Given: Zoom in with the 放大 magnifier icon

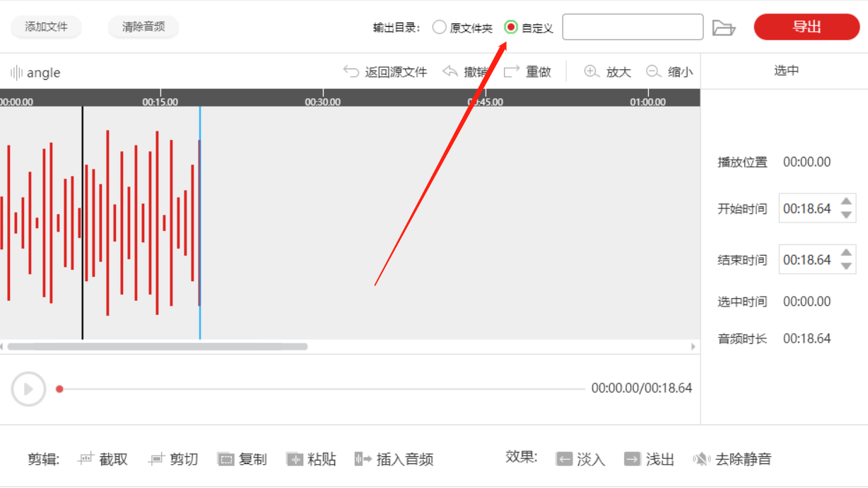Looking at the screenshot, I should coord(592,71).
